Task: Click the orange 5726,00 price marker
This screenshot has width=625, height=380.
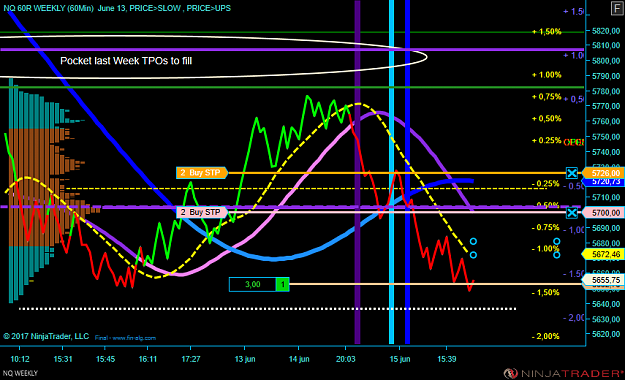Action: coord(603,173)
